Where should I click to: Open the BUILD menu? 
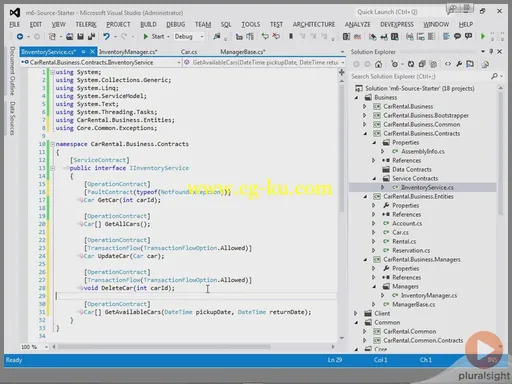click(148, 24)
